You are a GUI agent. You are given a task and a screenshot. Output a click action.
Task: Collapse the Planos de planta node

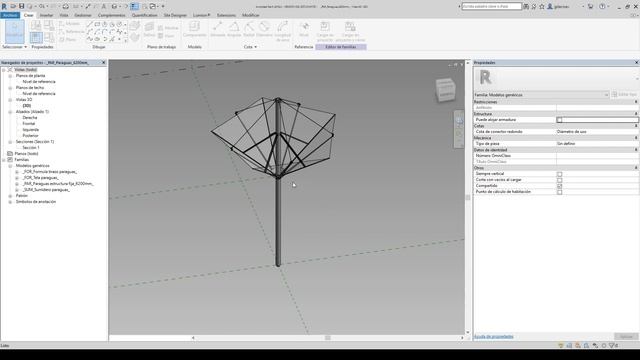(x=10, y=76)
